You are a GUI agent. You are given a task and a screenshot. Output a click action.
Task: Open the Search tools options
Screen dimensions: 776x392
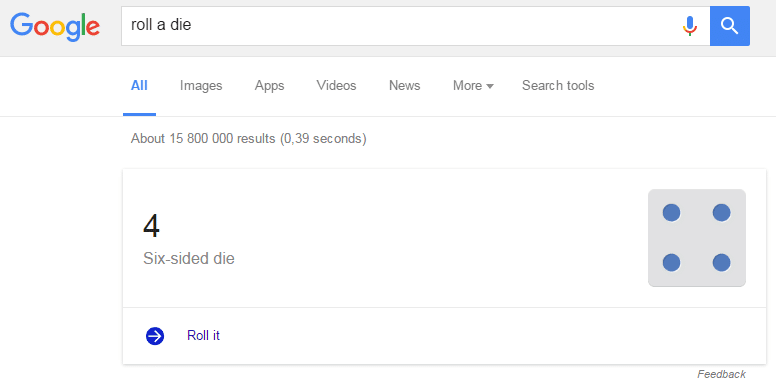click(558, 86)
